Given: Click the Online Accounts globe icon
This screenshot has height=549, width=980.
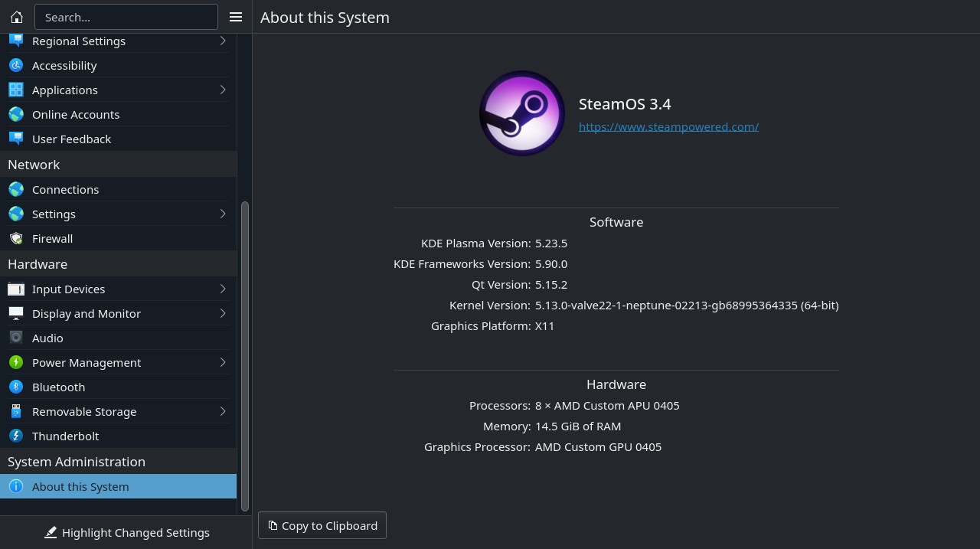Looking at the screenshot, I should 16,114.
